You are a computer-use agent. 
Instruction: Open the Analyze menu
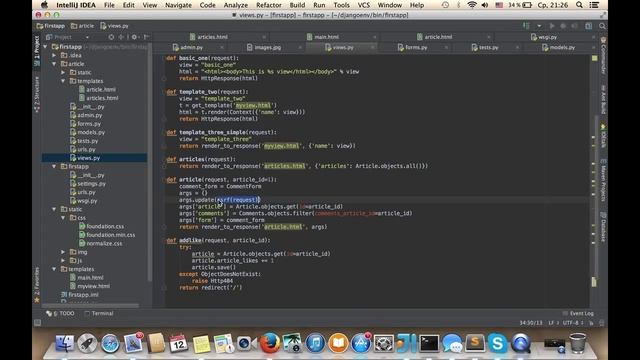pos(236,5)
